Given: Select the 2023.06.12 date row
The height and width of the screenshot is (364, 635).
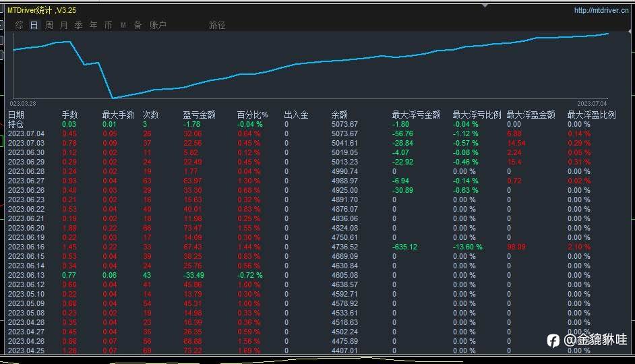Looking at the screenshot, I should (26, 284).
